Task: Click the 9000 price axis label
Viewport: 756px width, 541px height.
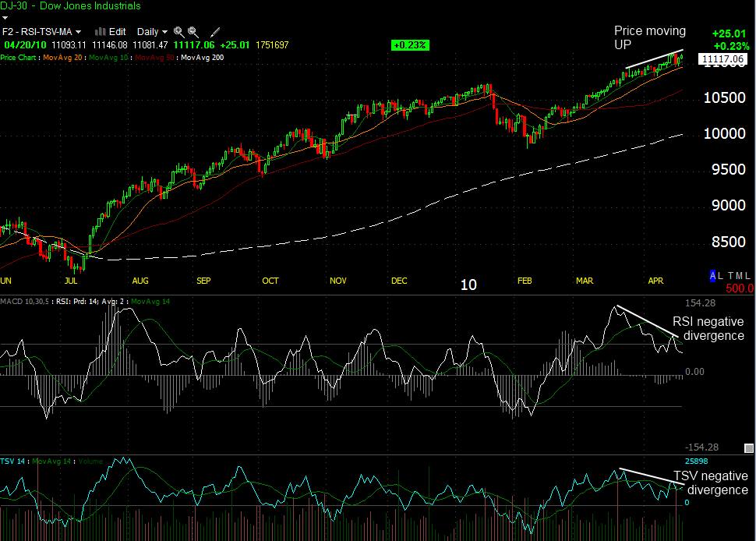Action: [x=729, y=205]
